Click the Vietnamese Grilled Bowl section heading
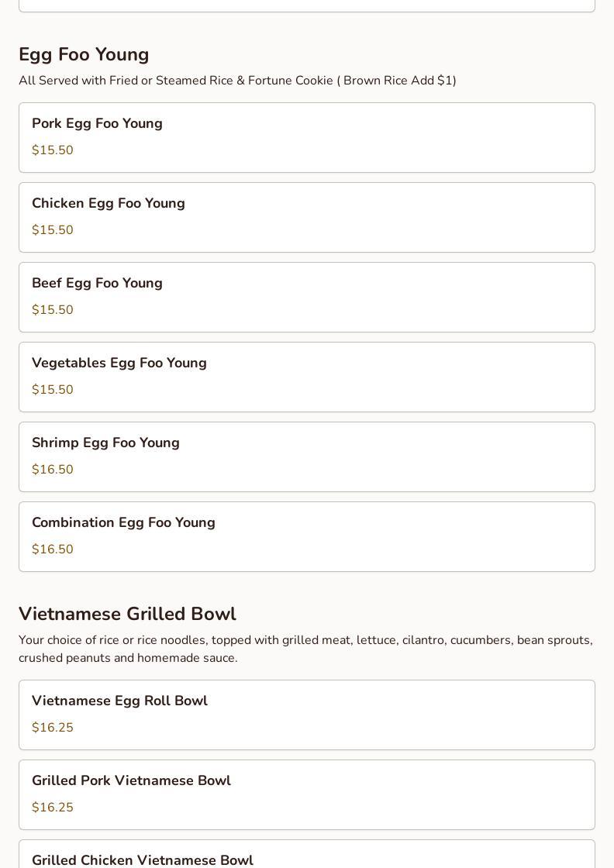 click(x=127, y=614)
